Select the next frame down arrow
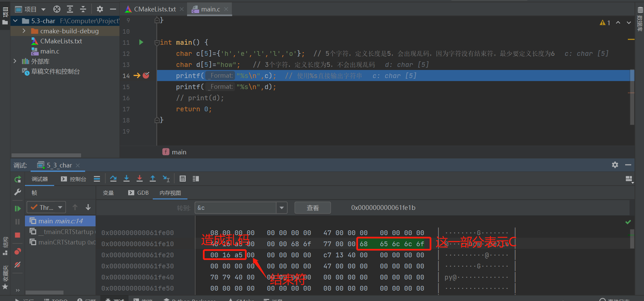Screen dimensions: 644x301 [x=88, y=207]
